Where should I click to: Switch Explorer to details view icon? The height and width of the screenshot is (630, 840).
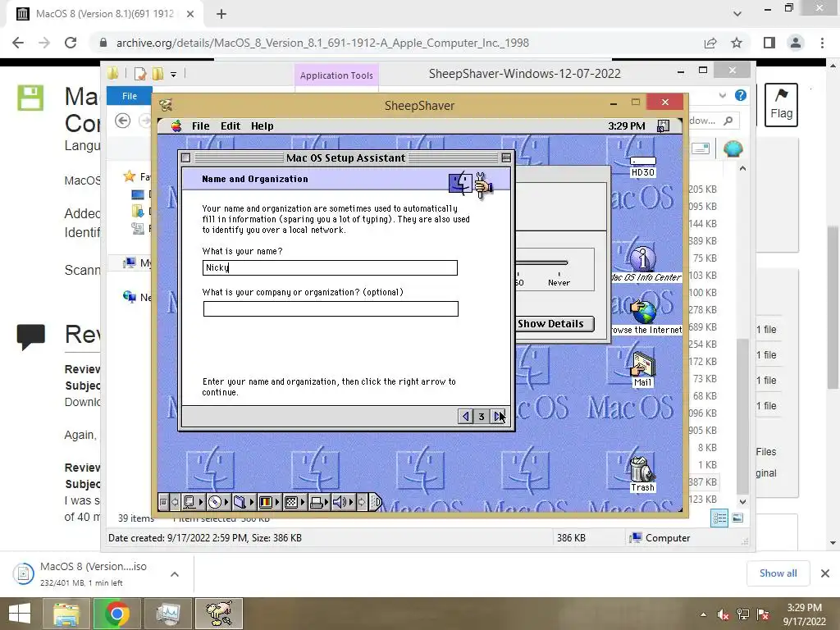click(719, 518)
